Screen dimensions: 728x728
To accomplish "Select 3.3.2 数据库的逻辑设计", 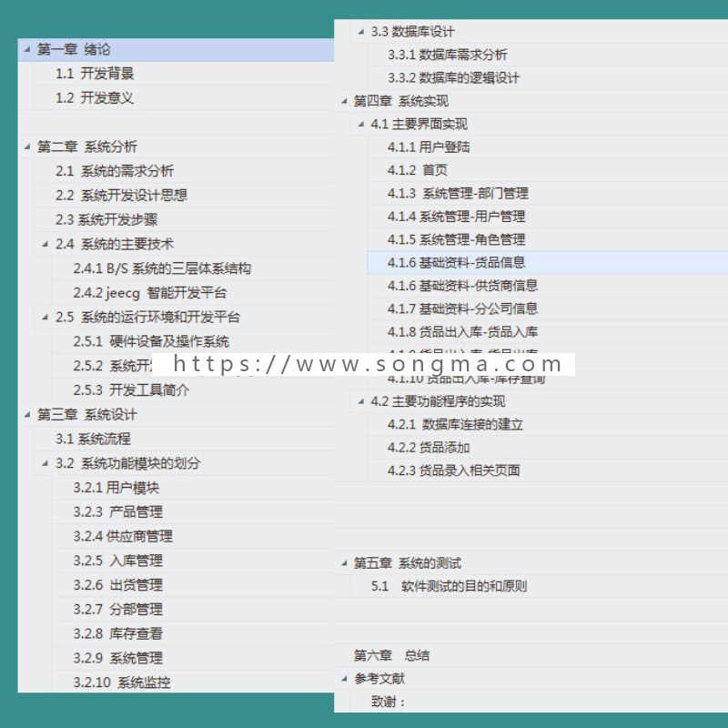I will [453, 78].
